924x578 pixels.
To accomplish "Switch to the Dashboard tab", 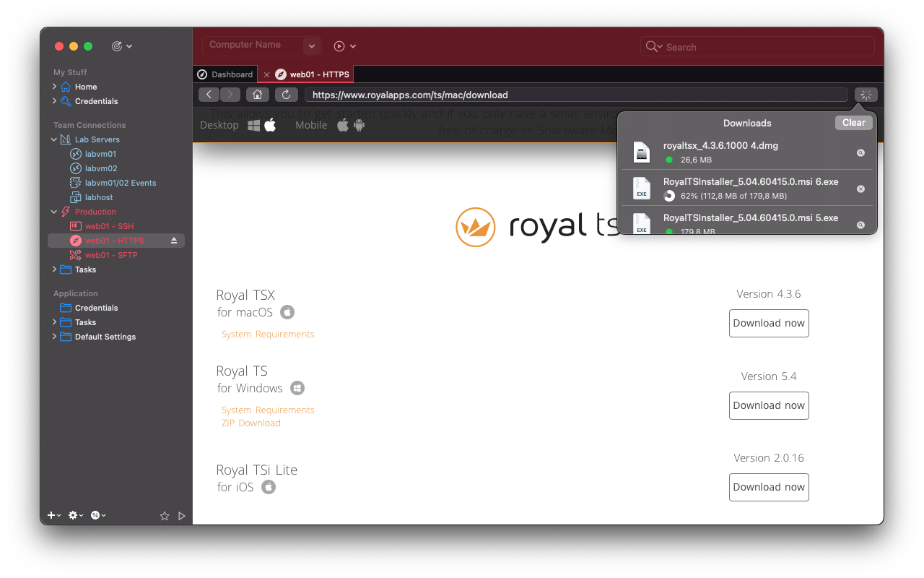I will click(x=225, y=74).
